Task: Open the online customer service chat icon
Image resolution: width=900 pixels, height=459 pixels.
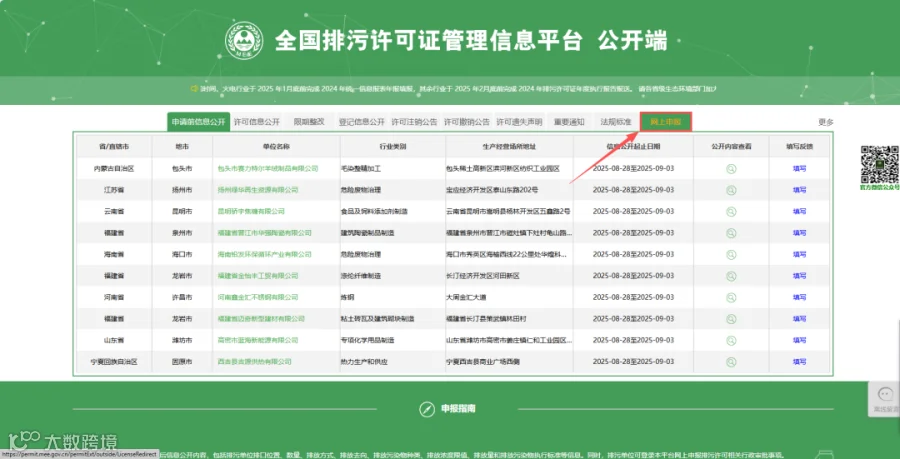Action: (x=886, y=395)
